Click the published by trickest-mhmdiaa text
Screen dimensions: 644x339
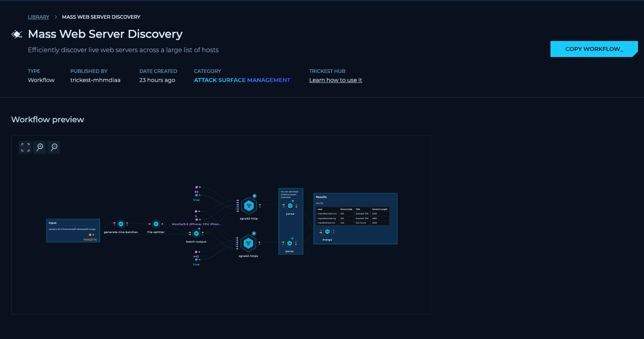pos(95,80)
